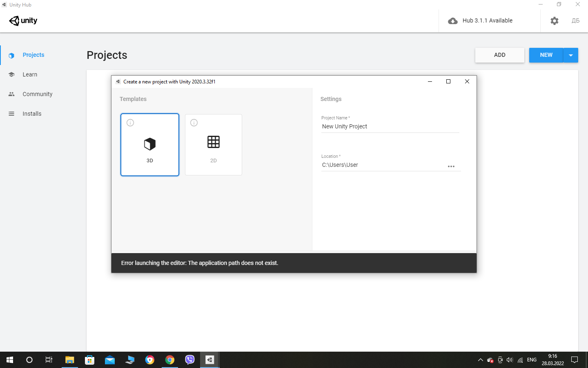Click the NEW project button

point(546,55)
